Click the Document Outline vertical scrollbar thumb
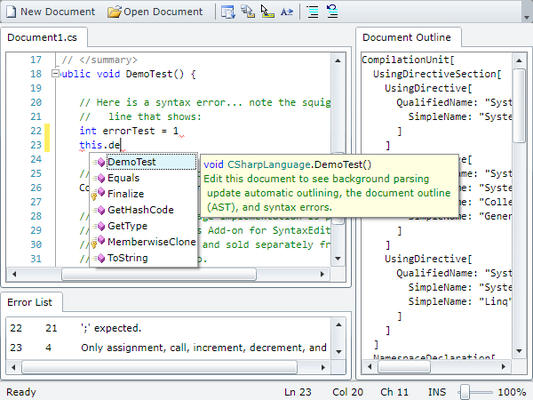533x400 pixels. [x=519, y=105]
